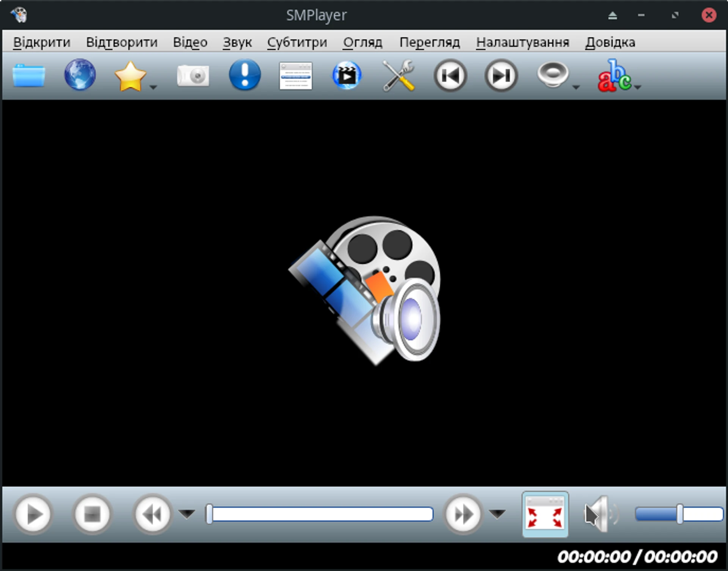Start playback with the play button
Viewport: 728px width, 571px height.
pyautogui.click(x=33, y=514)
